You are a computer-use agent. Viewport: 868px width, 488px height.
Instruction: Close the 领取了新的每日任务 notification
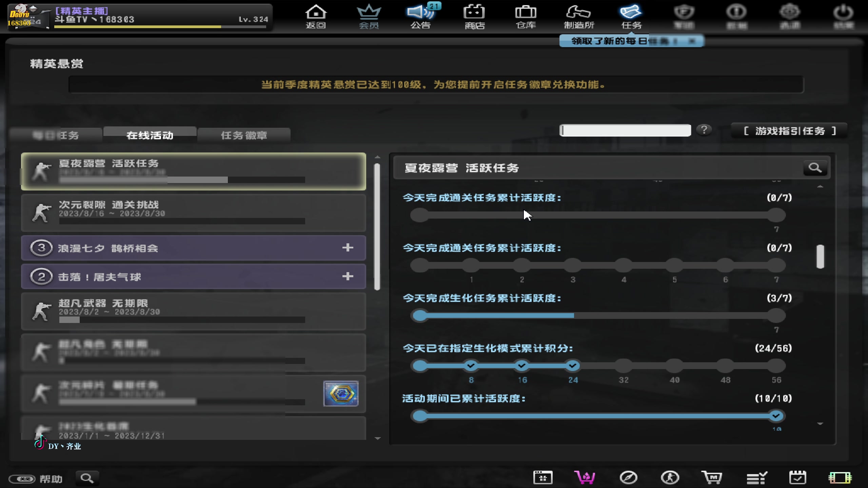click(692, 41)
